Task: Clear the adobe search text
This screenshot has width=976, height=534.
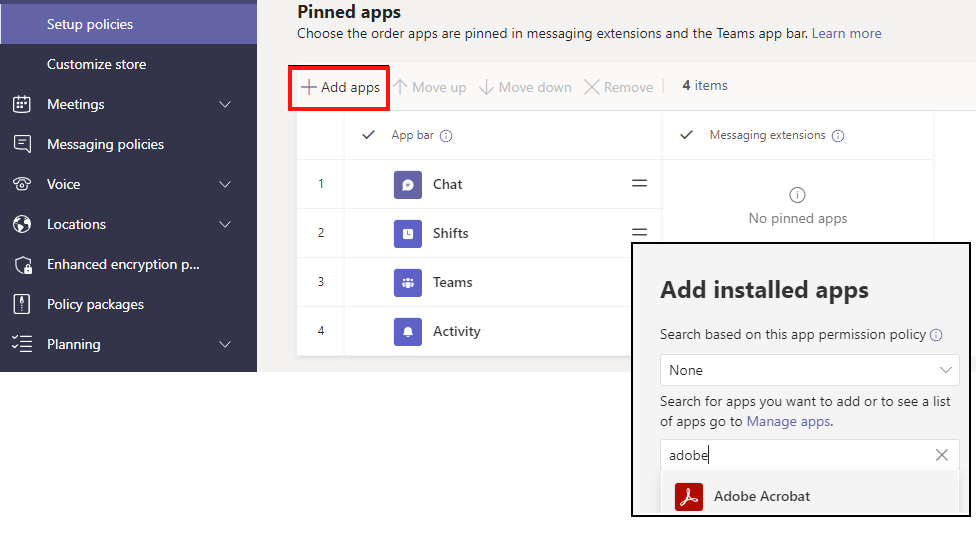Action: [x=942, y=455]
